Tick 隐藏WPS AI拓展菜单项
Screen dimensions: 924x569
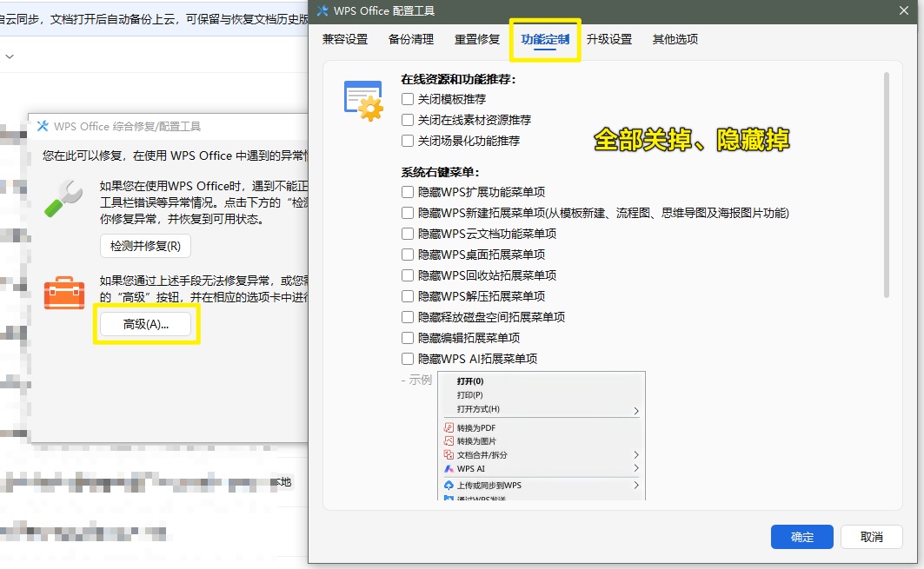coord(407,359)
